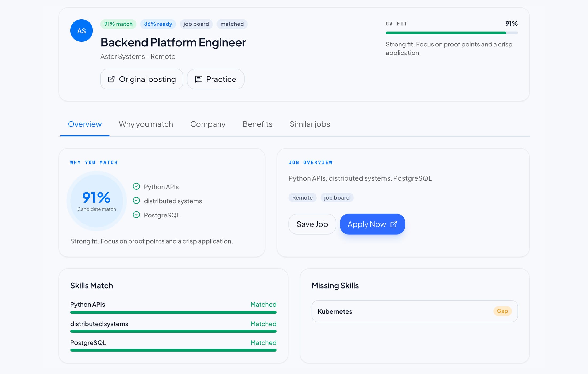View the Similar jobs tab
Screen dimensions: 588x374
310,124
